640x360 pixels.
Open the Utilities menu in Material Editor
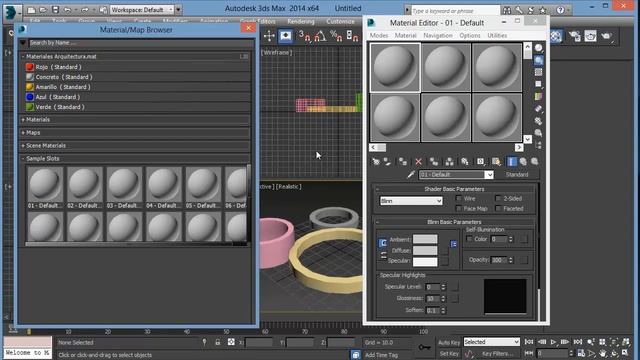497,36
